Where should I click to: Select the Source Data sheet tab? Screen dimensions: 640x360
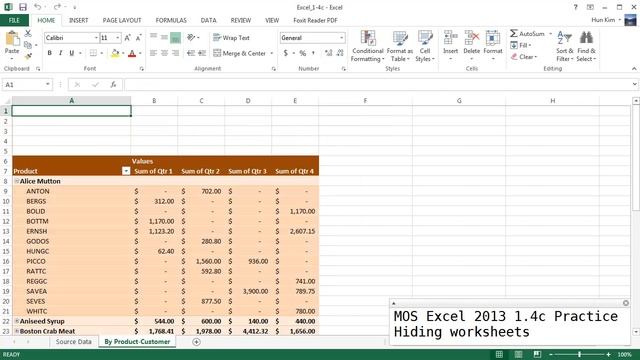pos(73,342)
